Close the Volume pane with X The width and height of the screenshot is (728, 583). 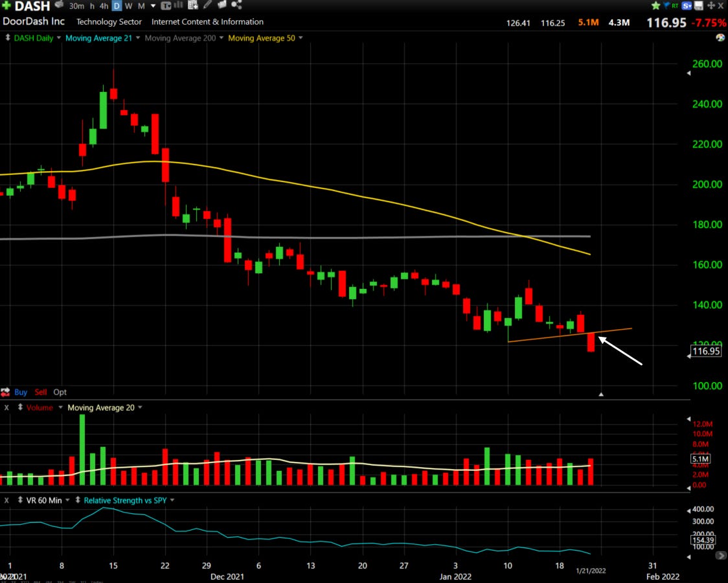pos(6,407)
